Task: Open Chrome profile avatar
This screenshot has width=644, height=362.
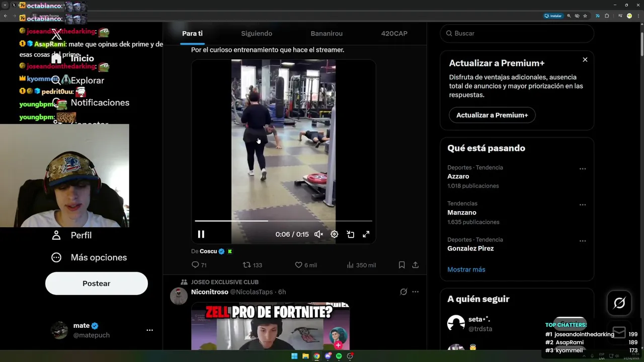Action: click(x=629, y=16)
